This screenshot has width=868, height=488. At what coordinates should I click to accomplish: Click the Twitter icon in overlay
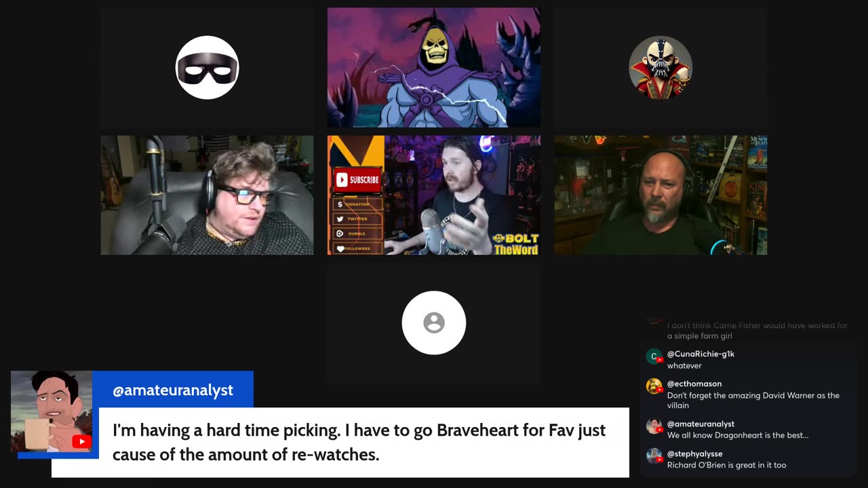pyautogui.click(x=340, y=219)
